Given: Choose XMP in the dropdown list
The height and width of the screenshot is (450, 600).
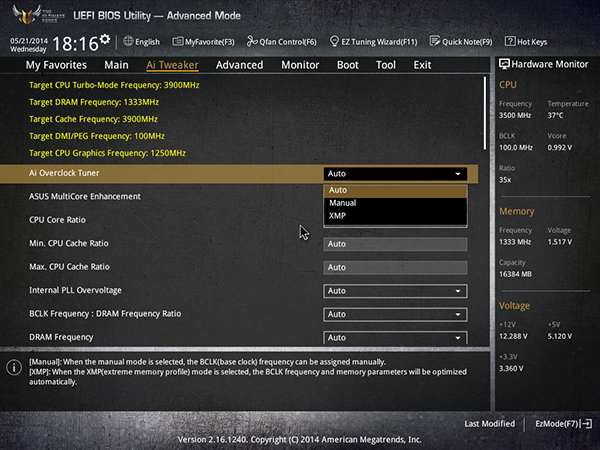Looking at the screenshot, I should click(395, 216).
